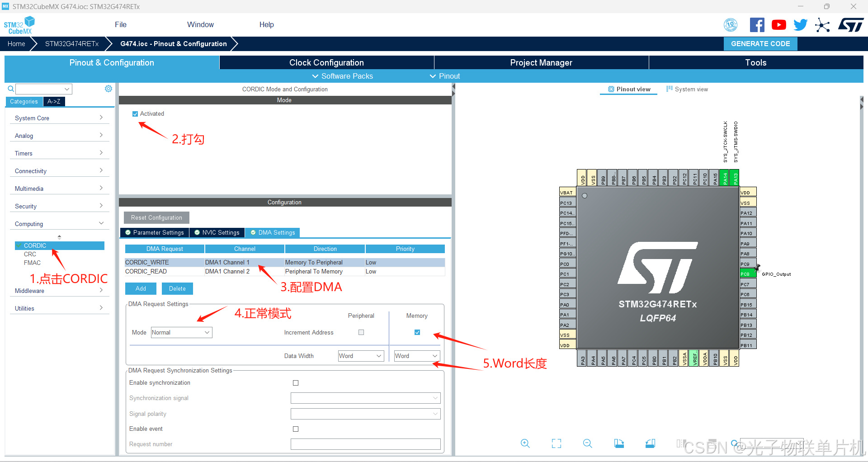Open Memory Data Width dropdown
Viewport: 868px width, 462px height.
click(417, 356)
